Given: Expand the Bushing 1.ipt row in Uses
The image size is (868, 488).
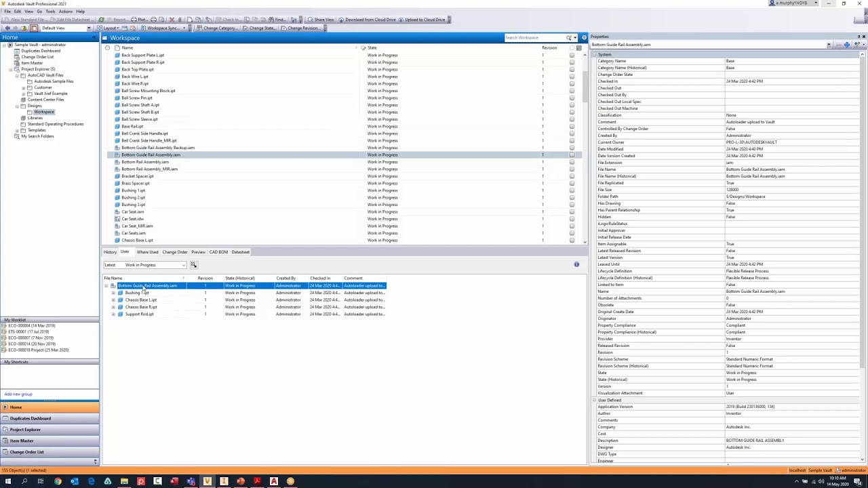Looking at the screenshot, I should (113, 293).
